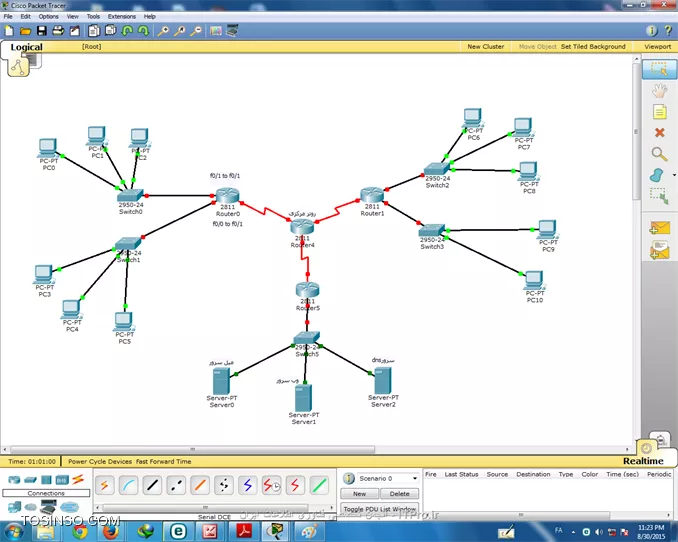Screen dimensions: 678x542
Task: Click the Zoom Out magnifier icon
Action: 196,31
